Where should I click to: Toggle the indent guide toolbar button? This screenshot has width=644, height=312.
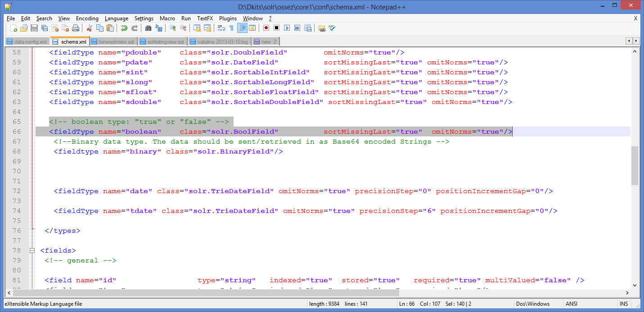242,28
